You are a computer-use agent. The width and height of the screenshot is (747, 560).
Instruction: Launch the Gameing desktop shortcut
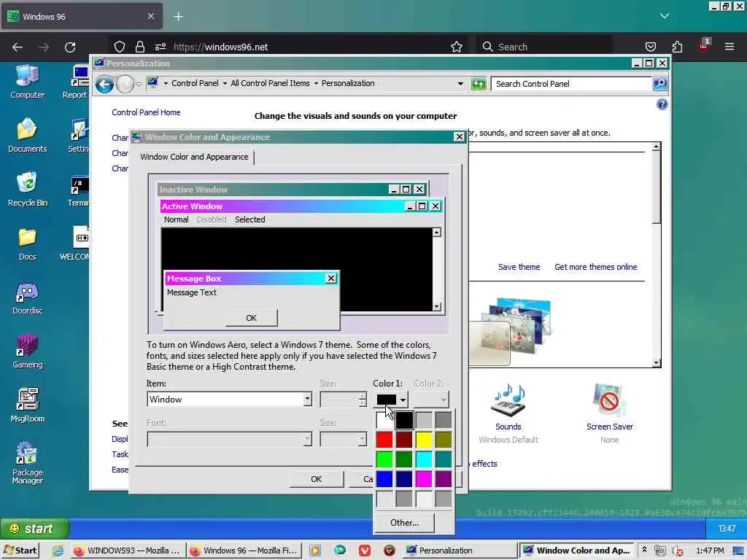[x=27, y=352]
